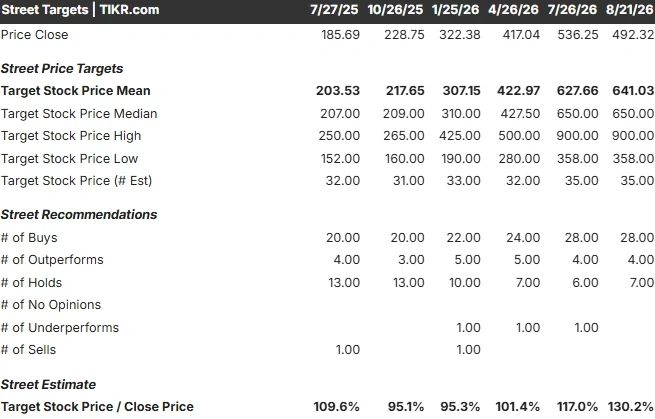The width and height of the screenshot is (655, 419).
Task: Click the Street Recommendations section heading
Action: [79, 215]
